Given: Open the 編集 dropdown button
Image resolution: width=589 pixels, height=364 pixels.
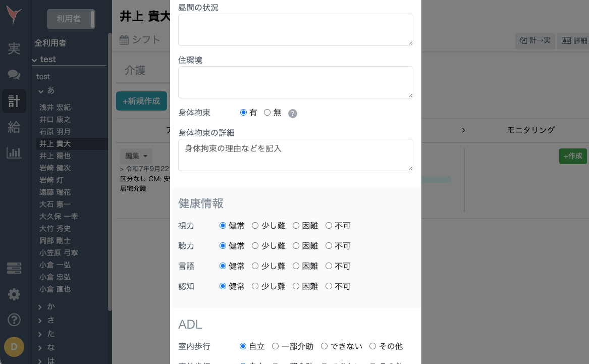Looking at the screenshot, I should point(136,156).
